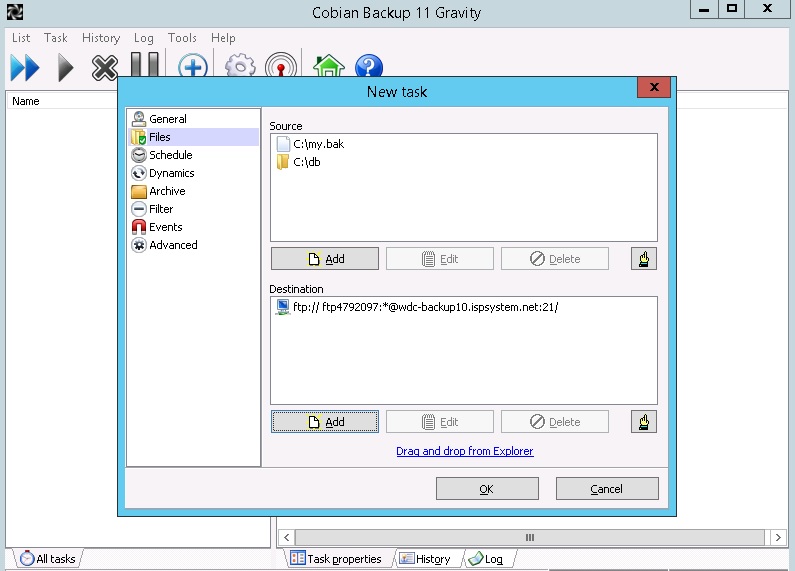Open the Task menu

tap(56, 38)
